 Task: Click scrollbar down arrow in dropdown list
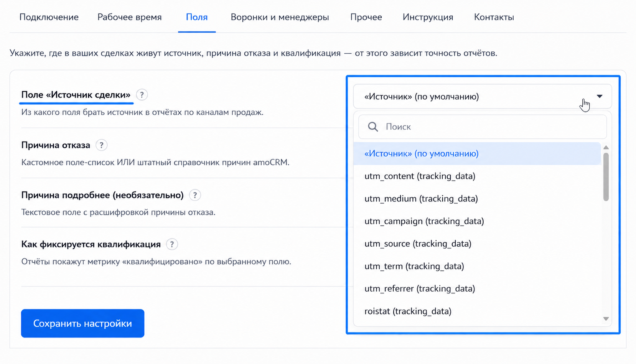(x=606, y=319)
